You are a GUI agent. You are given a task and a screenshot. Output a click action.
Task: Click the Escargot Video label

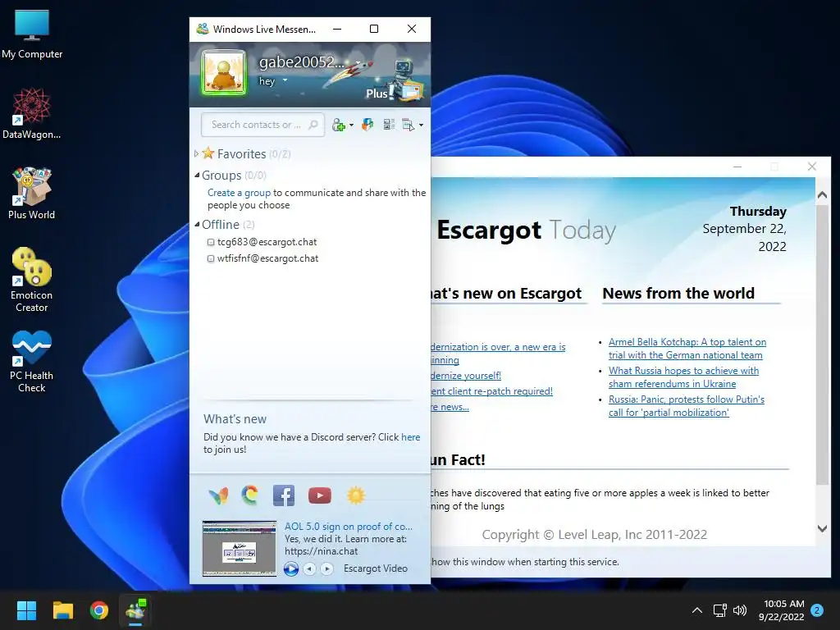(x=376, y=568)
